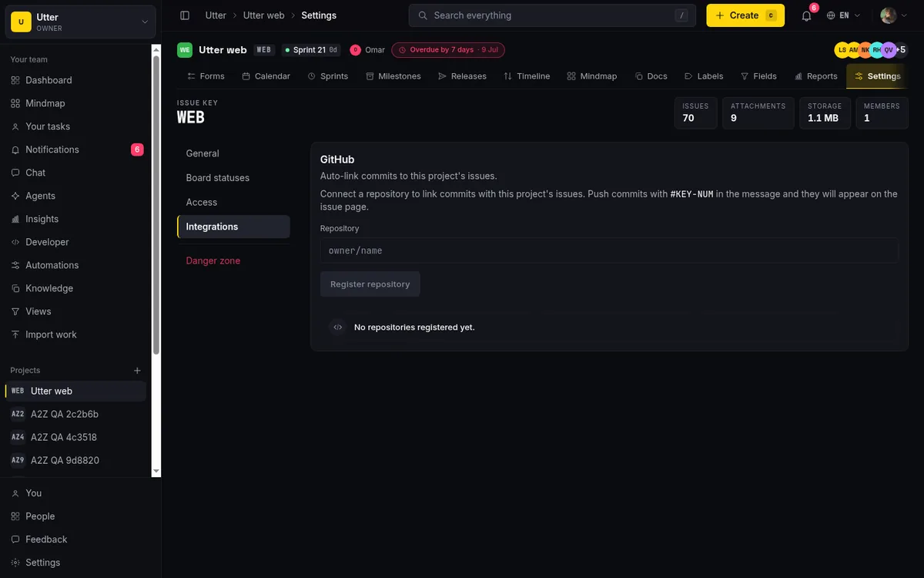Image resolution: width=924 pixels, height=578 pixels.
Task: Open Views in the sidebar
Action: tap(77, 311)
